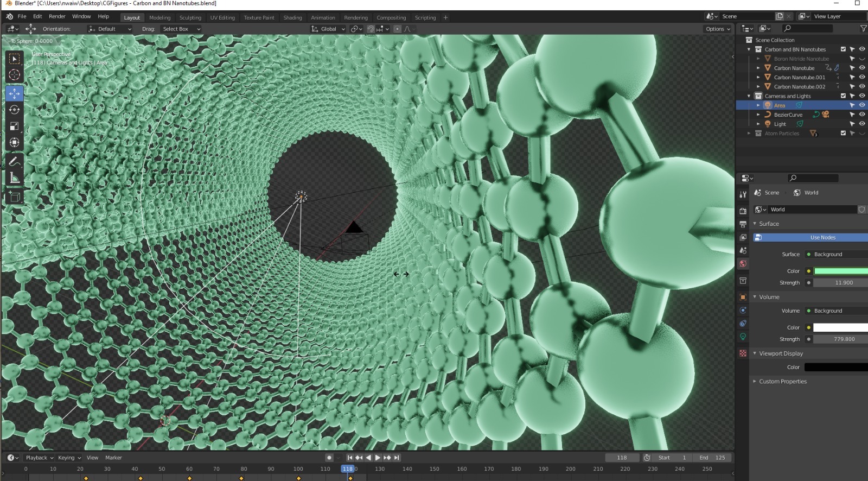Play the animation forward
This screenshot has width=868, height=481.
pyautogui.click(x=378, y=458)
